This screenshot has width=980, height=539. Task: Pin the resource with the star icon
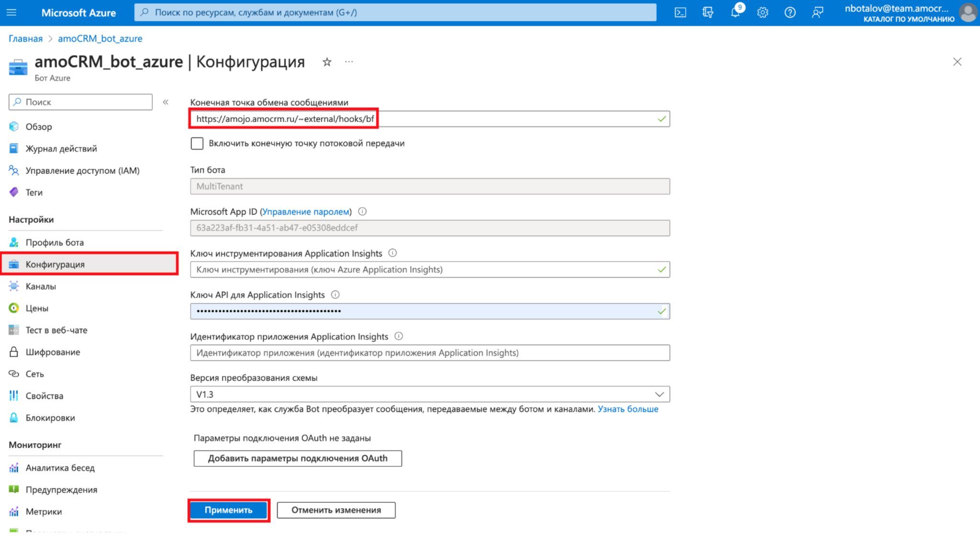click(327, 62)
